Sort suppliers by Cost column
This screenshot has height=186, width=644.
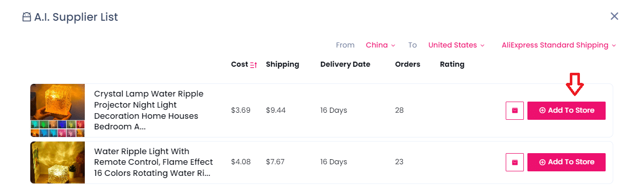tap(240, 64)
